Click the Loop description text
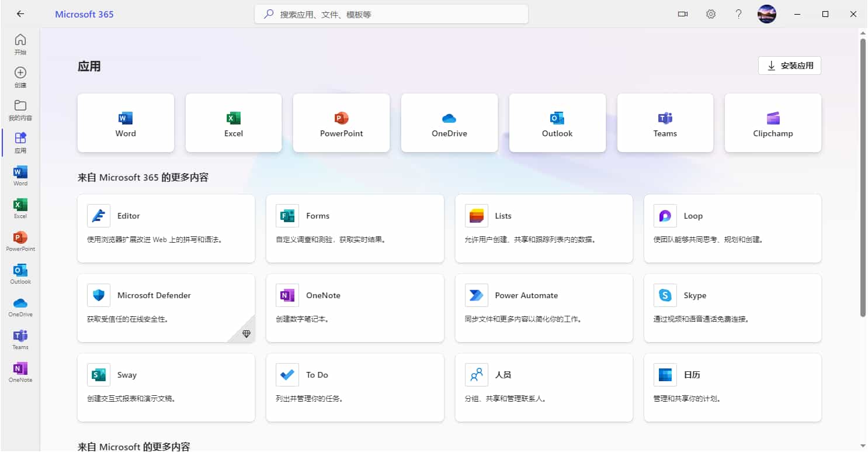The height and width of the screenshot is (452, 868). tap(710, 240)
